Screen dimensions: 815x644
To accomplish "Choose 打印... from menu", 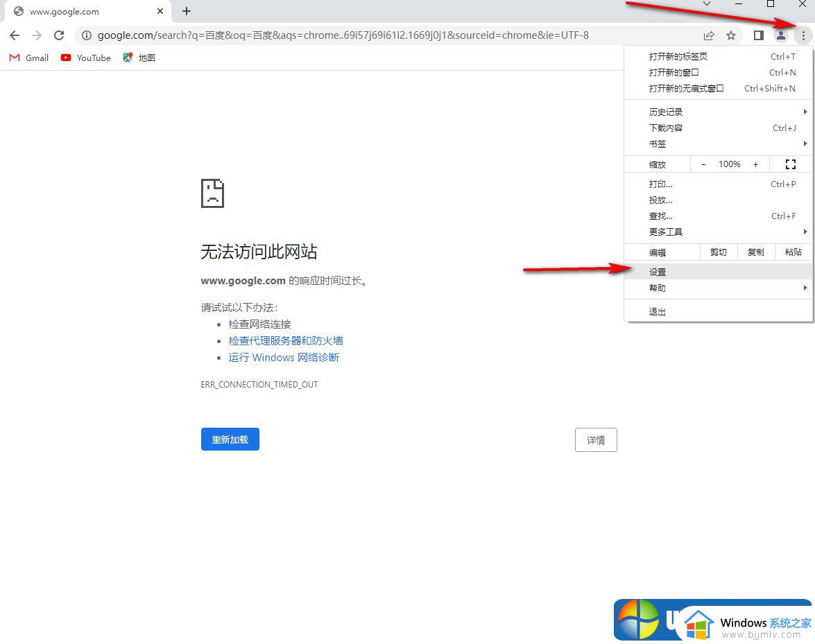I will coord(719,184).
